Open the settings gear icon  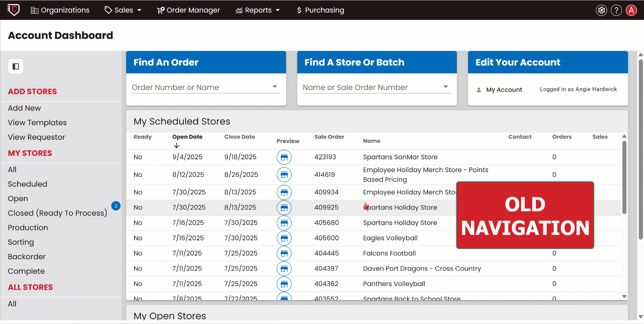[x=601, y=10]
